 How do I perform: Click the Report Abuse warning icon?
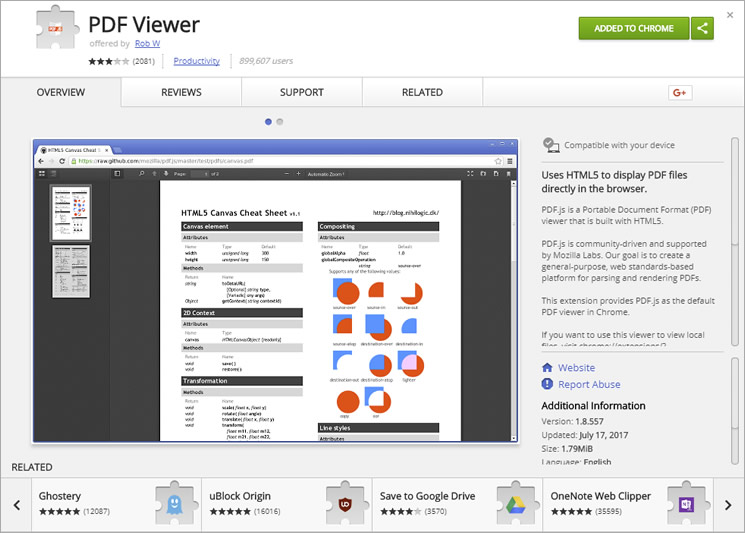click(547, 384)
